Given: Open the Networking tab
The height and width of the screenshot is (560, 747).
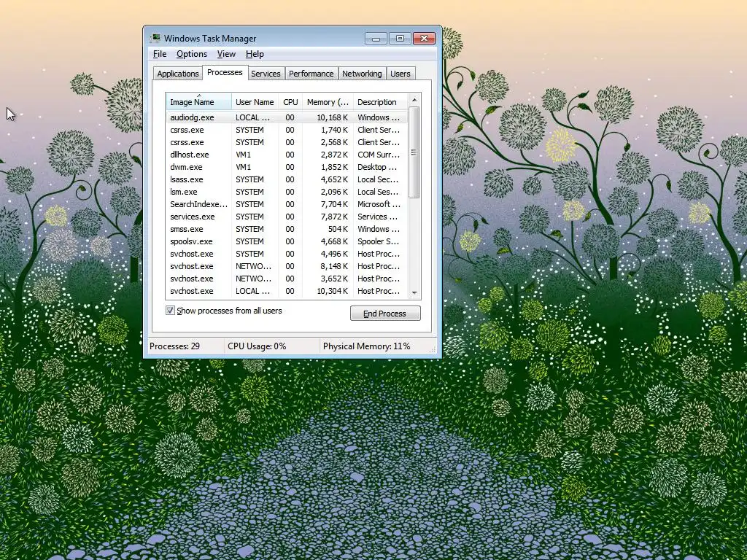Looking at the screenshot, I should 362,74.
